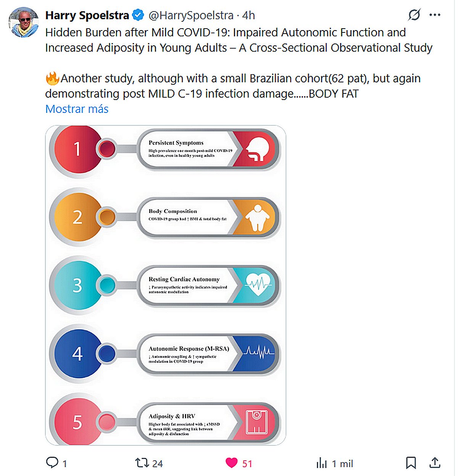Click the Harry Spoelstra display name
The image size is (458, 476).
tap(87, 15)
